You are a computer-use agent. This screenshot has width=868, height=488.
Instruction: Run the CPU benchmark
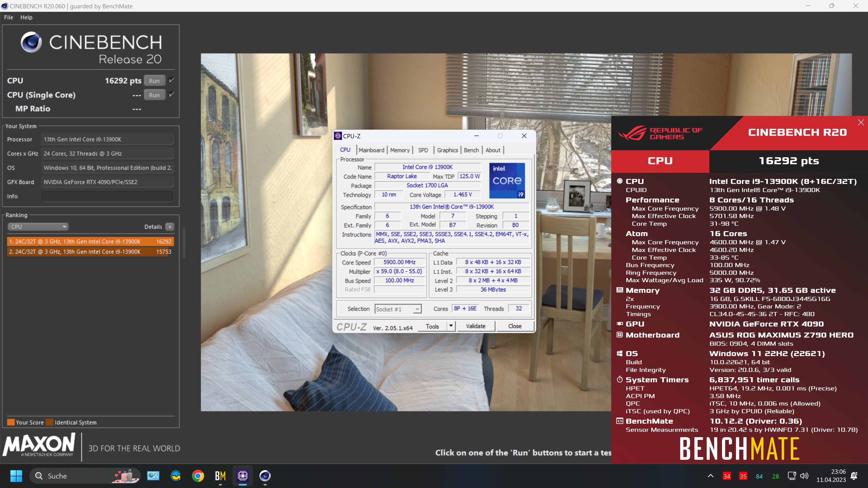(x=154, y=81)
